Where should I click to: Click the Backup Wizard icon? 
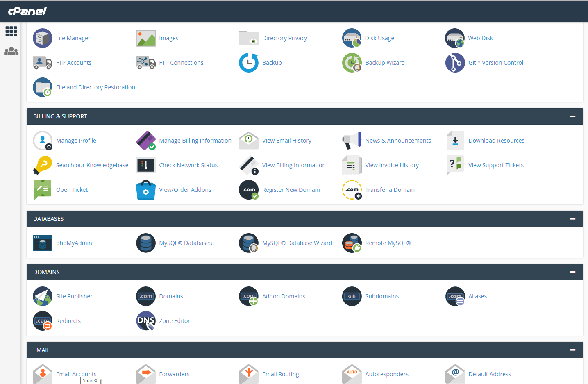[352, 63]
